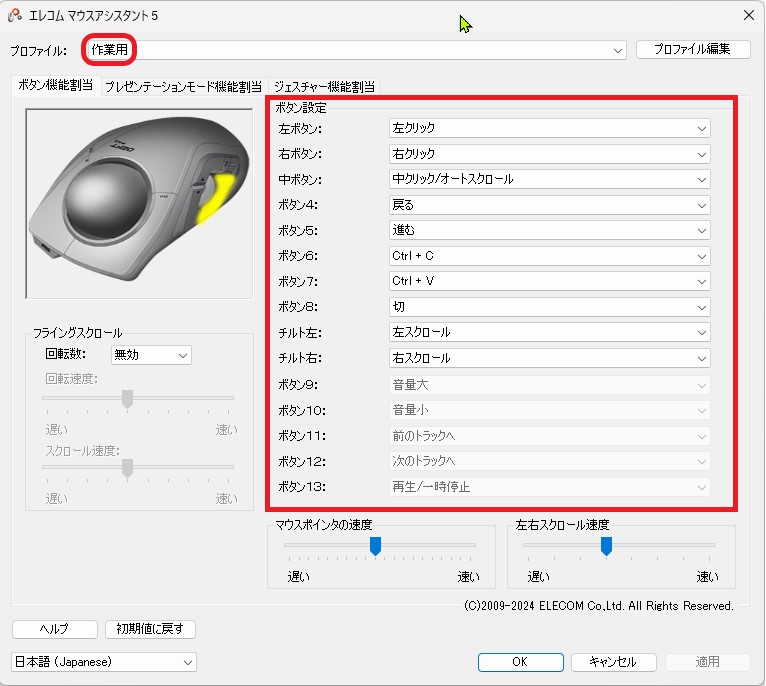The image size is (766, 686).
Task: Expand the ボタン6 dropdown showing Ctrl + C
Action: coord(550,256)
